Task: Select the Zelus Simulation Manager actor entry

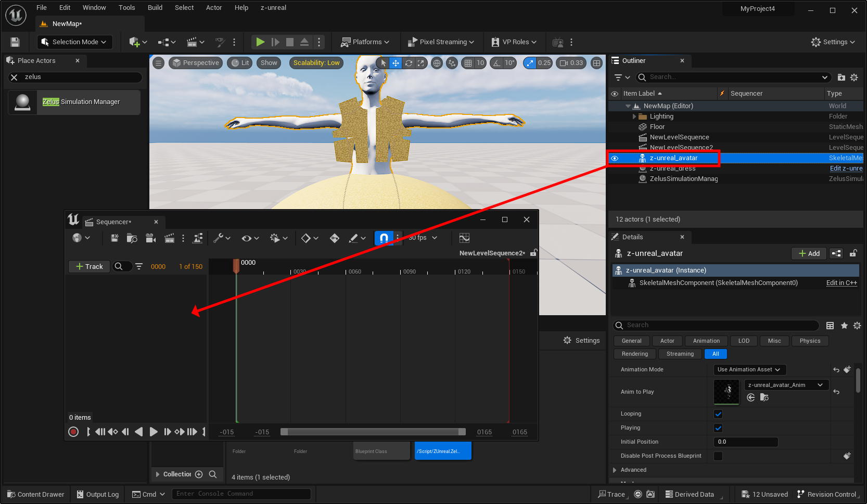Action: (74, 102)
